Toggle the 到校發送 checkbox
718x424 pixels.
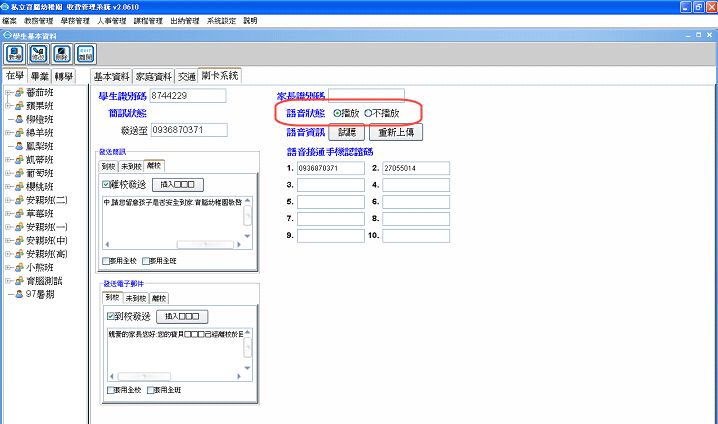point(107,317)
